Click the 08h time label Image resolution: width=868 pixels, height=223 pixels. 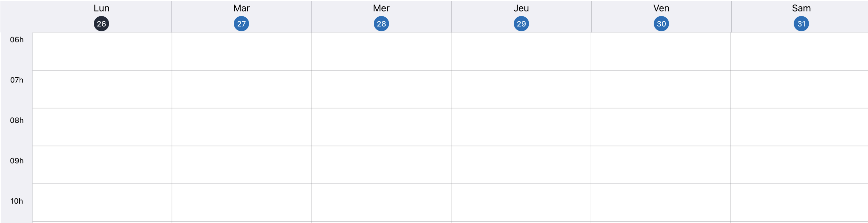pos(17,120)
